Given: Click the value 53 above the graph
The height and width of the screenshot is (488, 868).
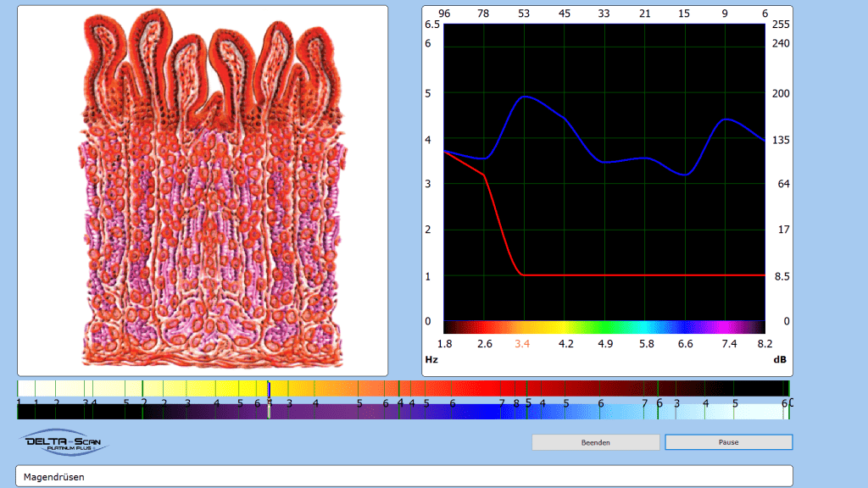Looking at the screenshot, I should click(525, 14).
